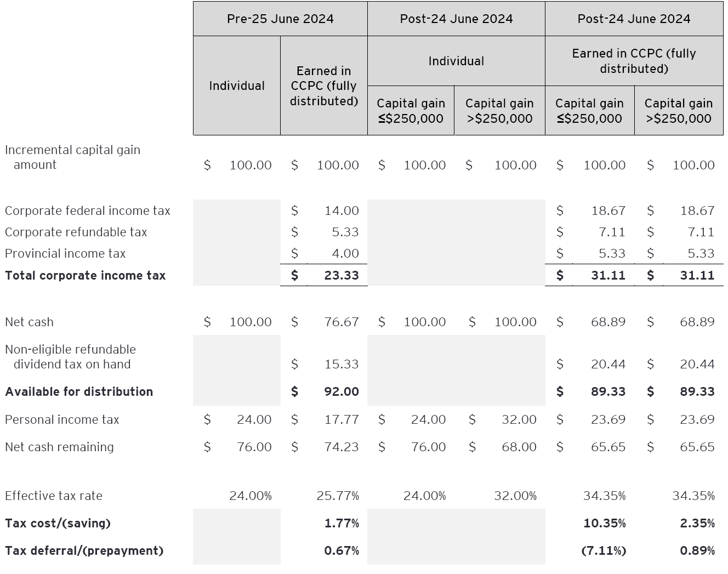Click the "Tax deferral/(prepayment)" row label
728x574 pixels.
pos(84,550)
